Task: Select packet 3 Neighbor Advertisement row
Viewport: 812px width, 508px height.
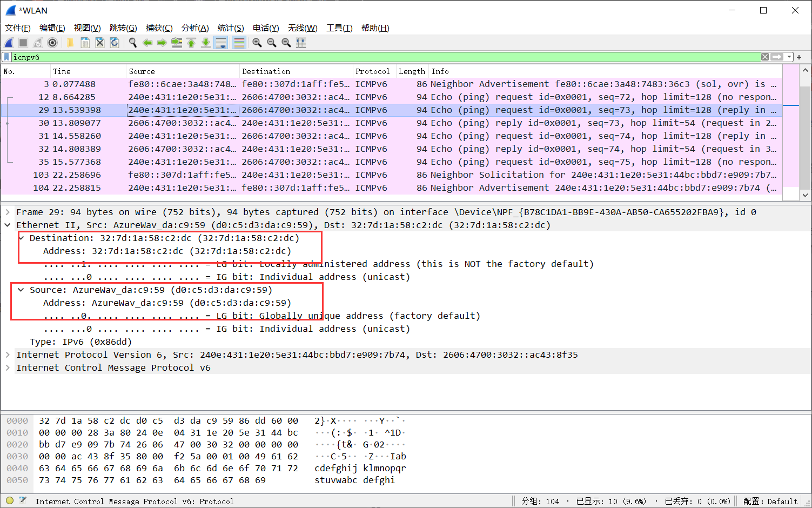Action: (x=391, y=84)
